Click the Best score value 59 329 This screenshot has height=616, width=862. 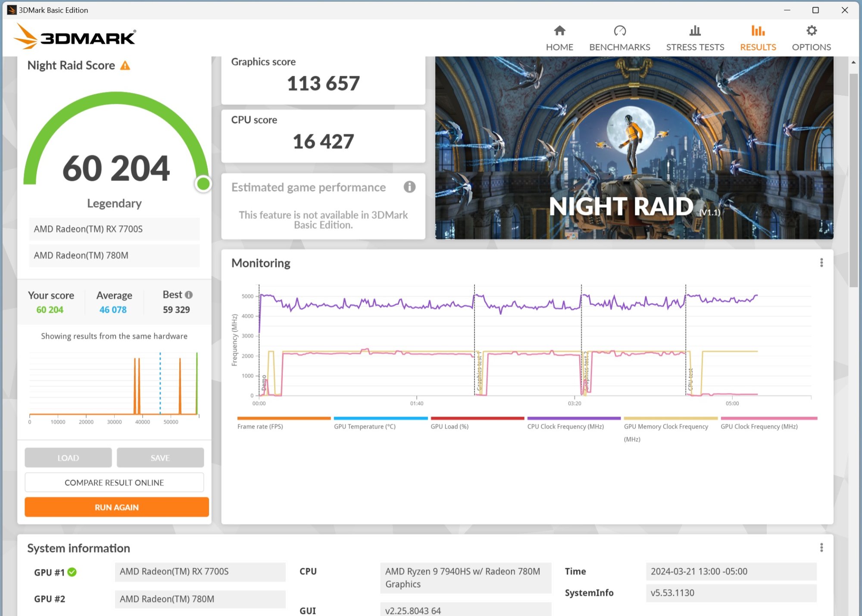tap(176, 310)
